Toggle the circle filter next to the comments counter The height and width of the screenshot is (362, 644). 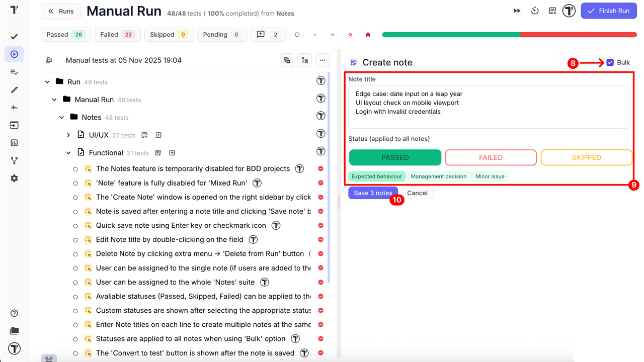tap(297, 34)
